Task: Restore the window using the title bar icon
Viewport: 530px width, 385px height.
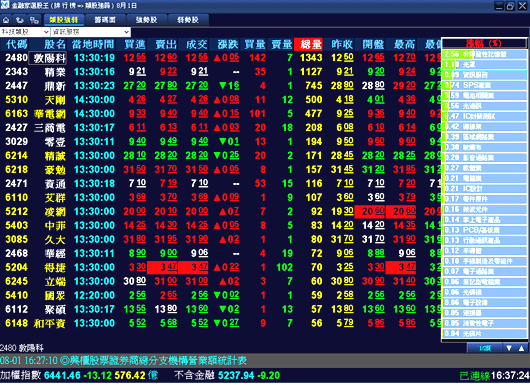Action: [x=510, y=6]
